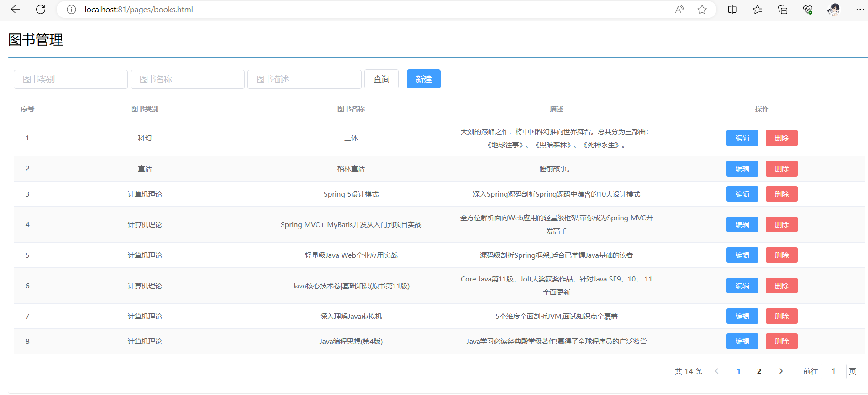Focus the 图书描述 search field

(x=305, y=79)
